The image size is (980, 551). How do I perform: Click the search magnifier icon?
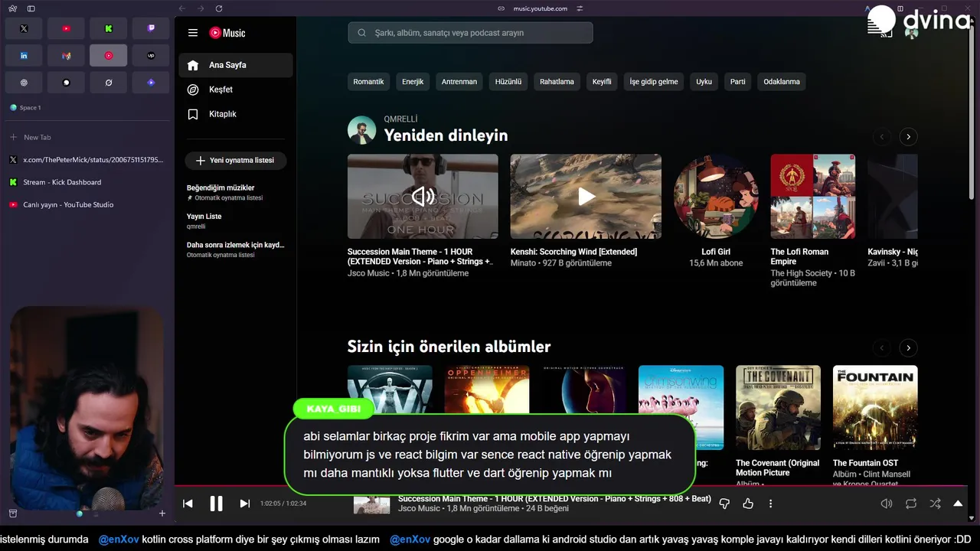tap(361, 33)
